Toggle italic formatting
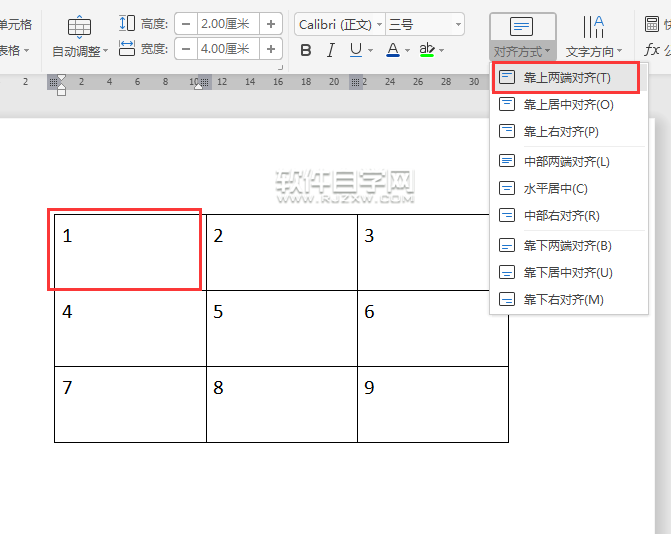This screenshot has height=534, width=671. 330,50
